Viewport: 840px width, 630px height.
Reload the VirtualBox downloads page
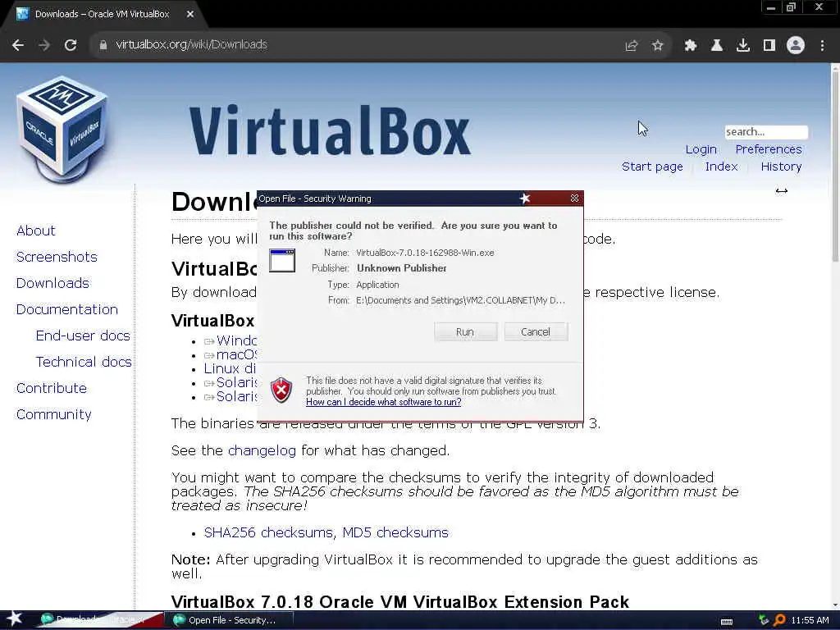pyautogui.click(x=71, y=46)
